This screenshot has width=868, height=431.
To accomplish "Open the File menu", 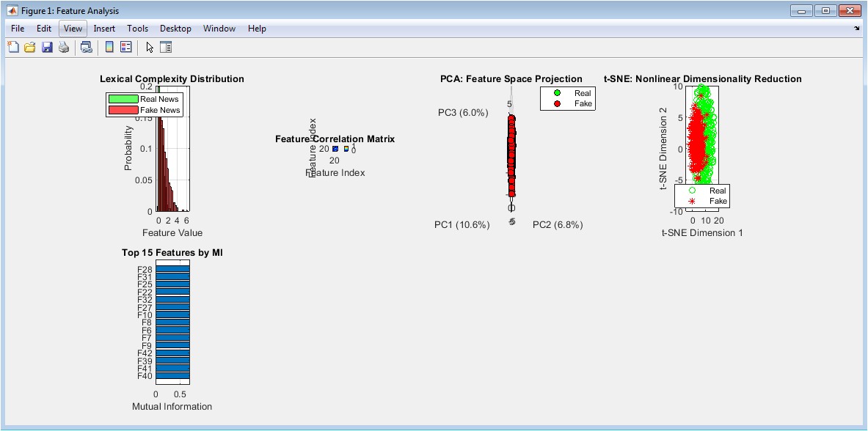I will tap(18, 29).
